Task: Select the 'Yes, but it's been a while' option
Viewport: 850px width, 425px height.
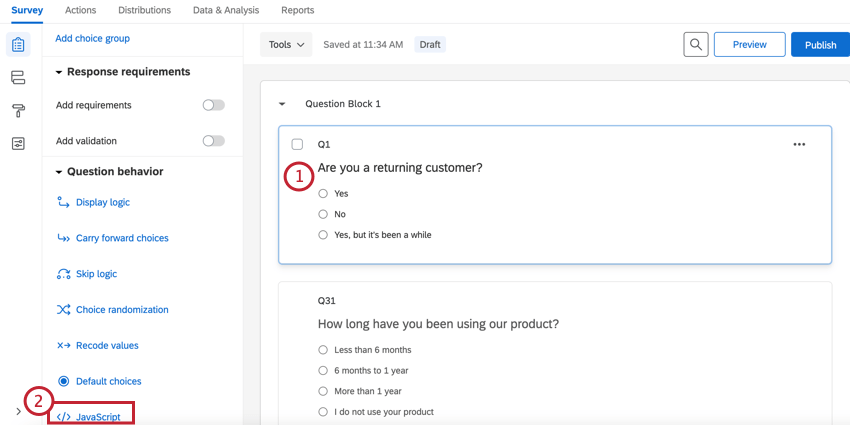Action: click(x=323, y=235)
